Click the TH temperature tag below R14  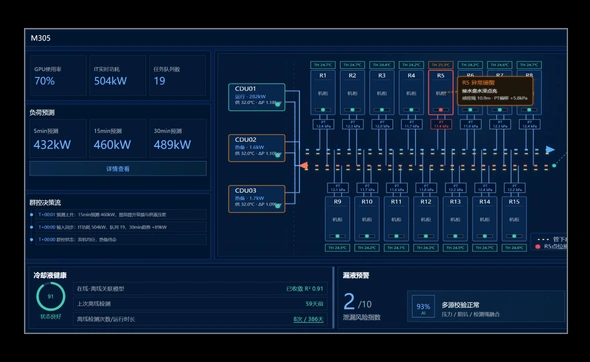pyautogui.click(x=485, y=248)
